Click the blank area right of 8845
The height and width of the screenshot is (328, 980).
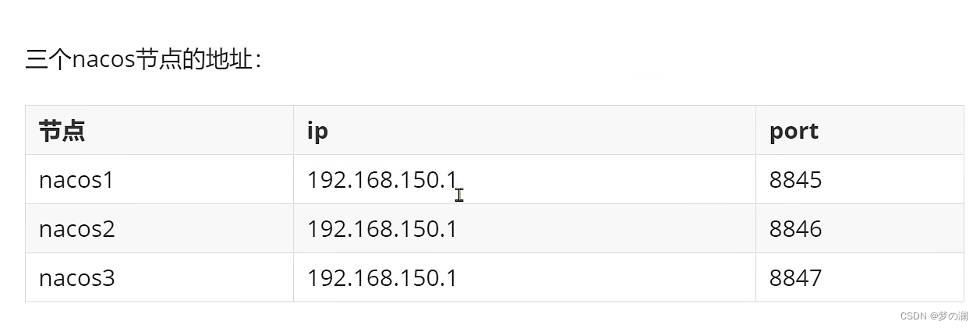pyautogui.click(x=893, y=180)
